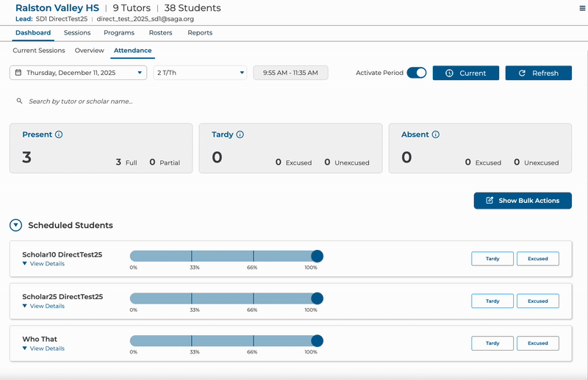Click the Current button
Screen dimensions: 588x380
coord(466,73)
